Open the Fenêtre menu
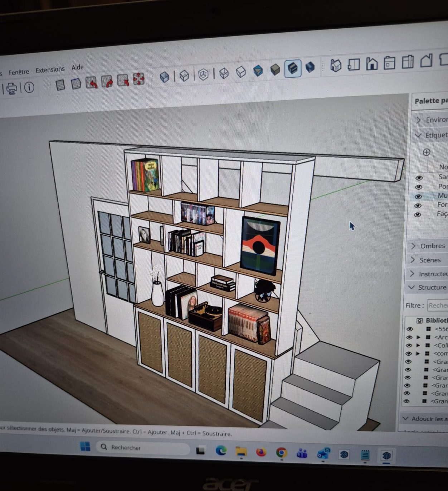 click(19, 72)
